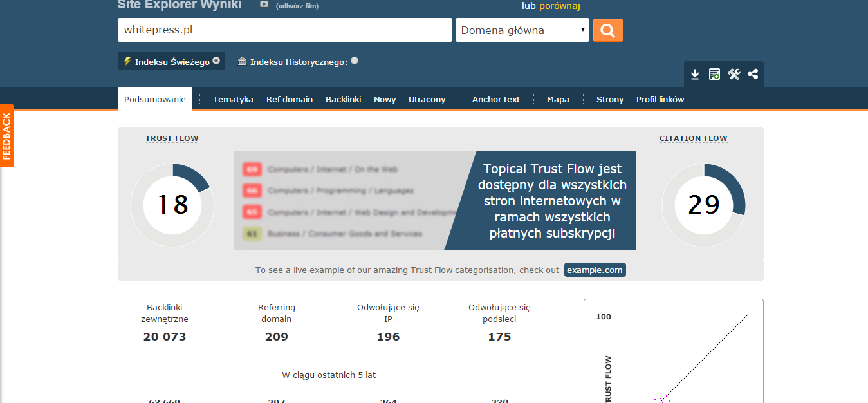Click the Backlinki zewnętrzne value 20 073
The height and width of the screenshot is (403, 868).
click(165, 337)
